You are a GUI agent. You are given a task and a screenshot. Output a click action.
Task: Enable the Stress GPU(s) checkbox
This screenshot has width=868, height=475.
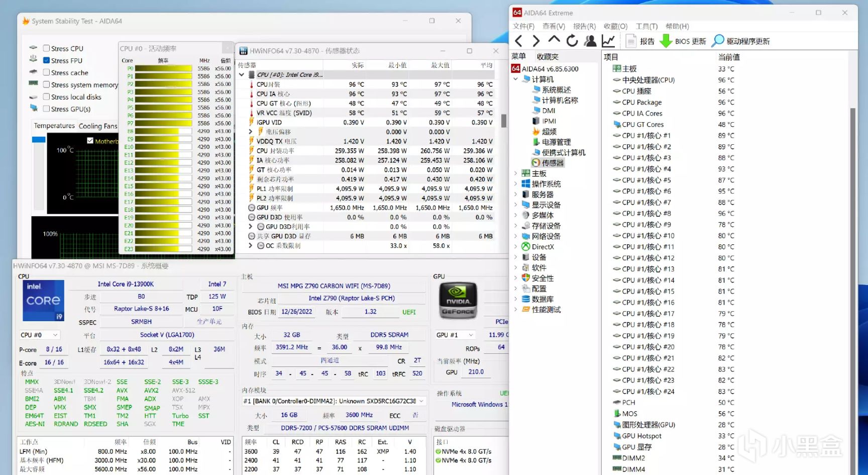tap(46, 109)
